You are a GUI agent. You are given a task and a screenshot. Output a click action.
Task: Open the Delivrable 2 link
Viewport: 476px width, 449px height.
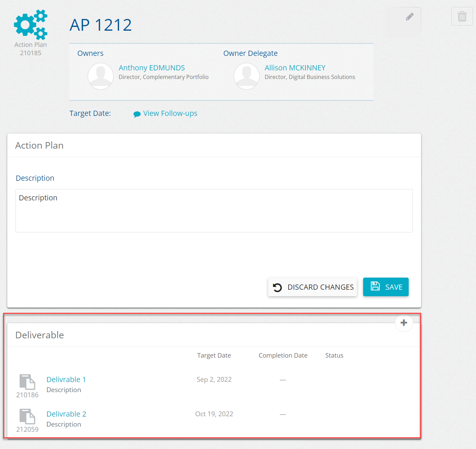click(x=66, y=414)
